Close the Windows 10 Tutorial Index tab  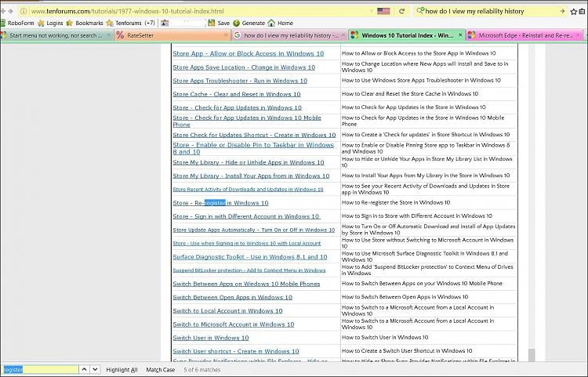tap(460, 34)
